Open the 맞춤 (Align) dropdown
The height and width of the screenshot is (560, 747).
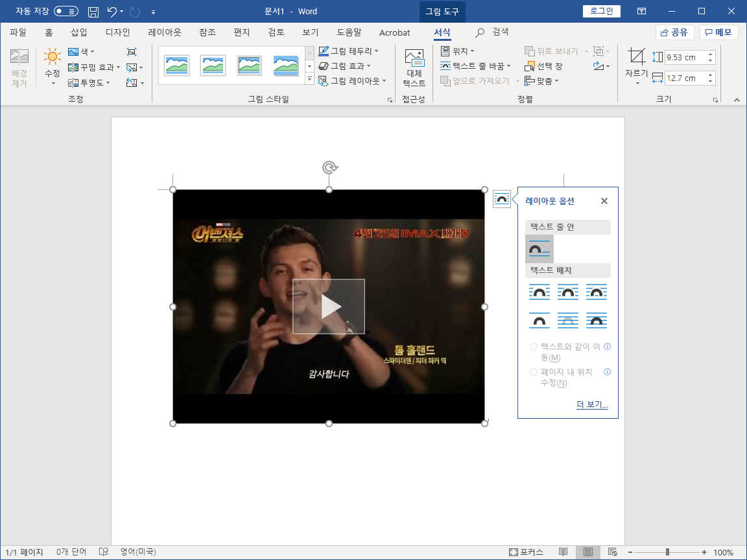point(541,82)
